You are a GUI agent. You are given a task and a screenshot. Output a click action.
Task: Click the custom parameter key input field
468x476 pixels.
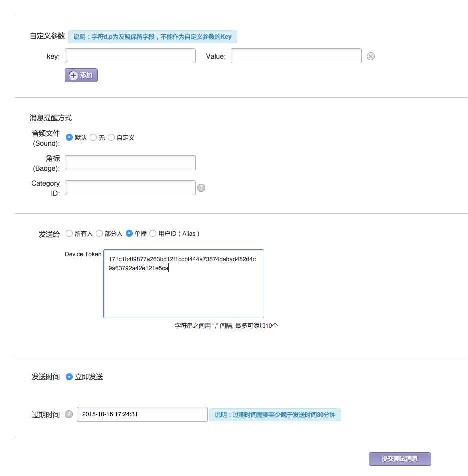tap(130, 56)
